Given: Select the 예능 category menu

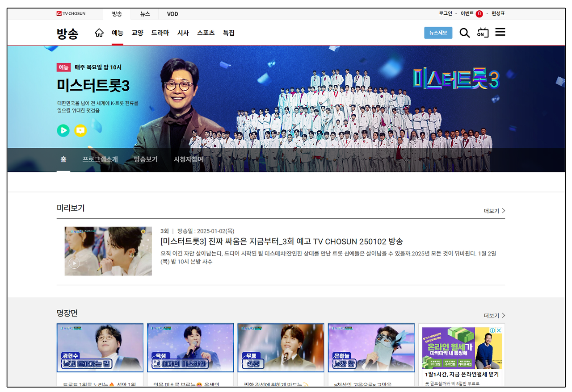Looking at the screenshot, I should [x=118, y=33].
